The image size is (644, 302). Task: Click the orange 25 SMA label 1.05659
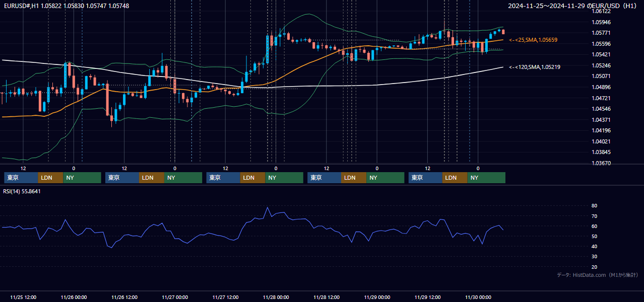533,40
